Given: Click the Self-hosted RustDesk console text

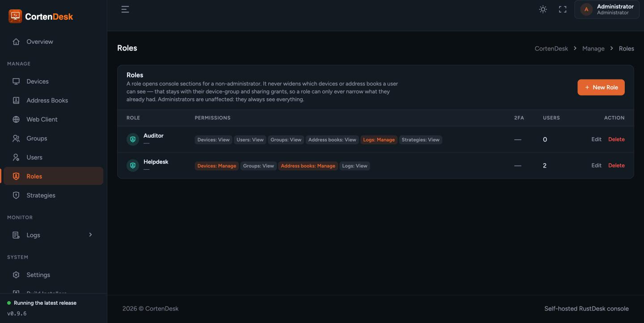Looking at the screenshot, I should [586, 309].
